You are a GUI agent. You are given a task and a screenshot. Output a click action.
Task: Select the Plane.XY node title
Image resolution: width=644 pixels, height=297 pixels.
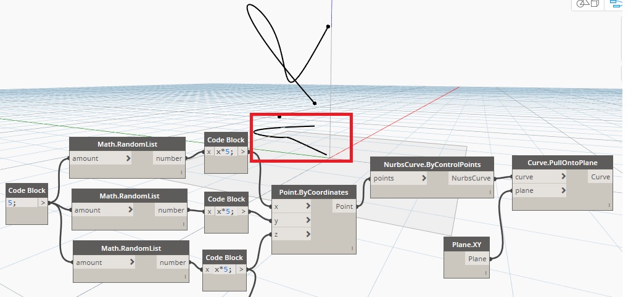pos(467,245)
